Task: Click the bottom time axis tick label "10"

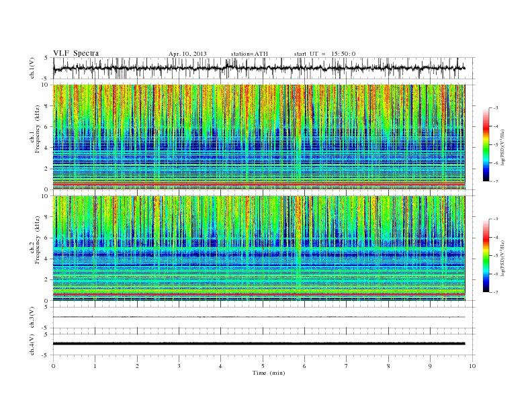Action: point(472,366)
